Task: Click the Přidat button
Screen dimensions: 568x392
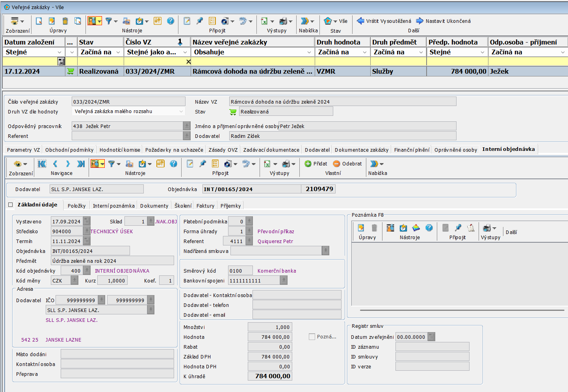Action: coord(316,163)
